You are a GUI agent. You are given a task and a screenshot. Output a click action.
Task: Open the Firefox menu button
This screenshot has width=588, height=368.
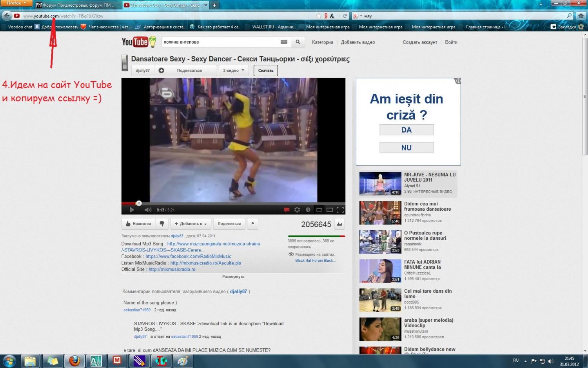tap(16, 3)
